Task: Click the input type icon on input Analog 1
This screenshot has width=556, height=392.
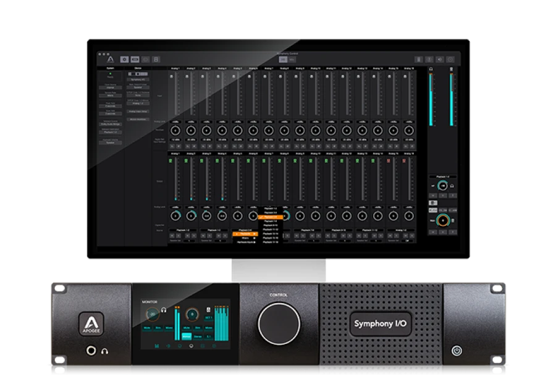Action: click(172, 76)
